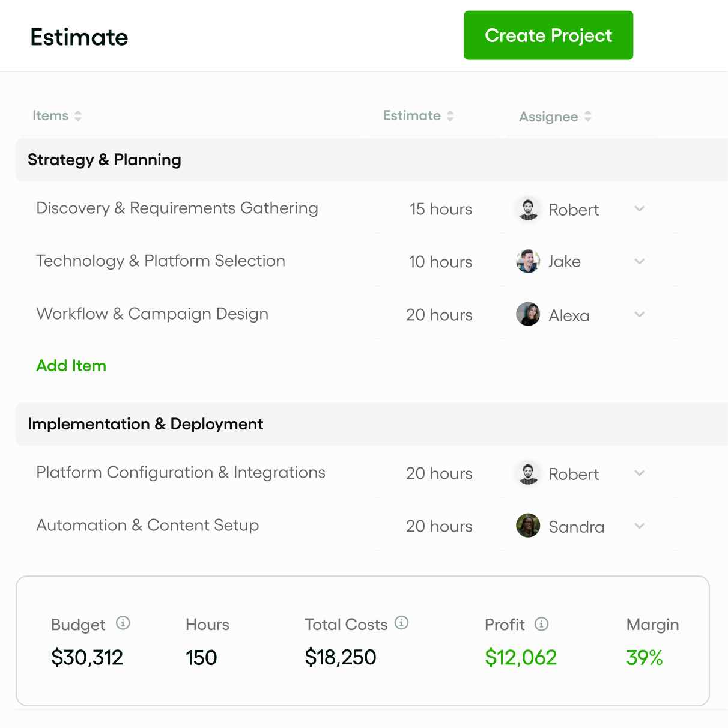
Task: Click Alexa's avatar picture
Action: tap(528, 314)
